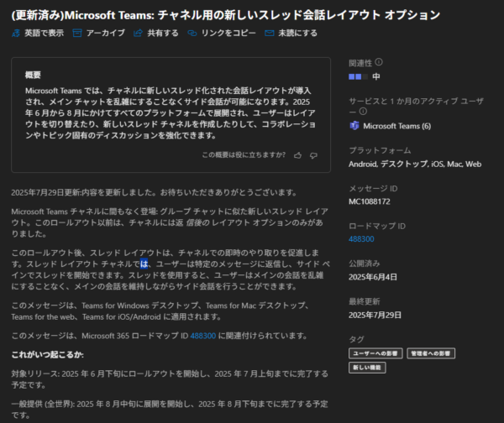Click message ID MC1088172
Screen dimensions: 504x423
370,201
